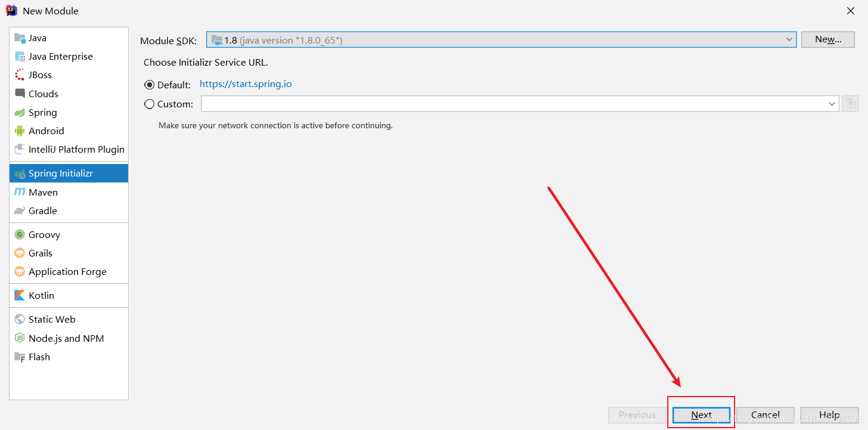This screenshot has width=868, height=430.
Task: Click the Java Enterprise icon
Action: 20,57
